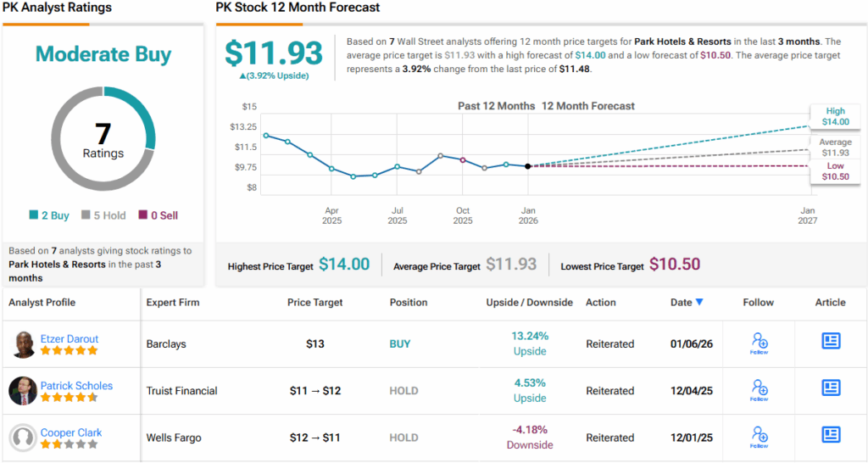868x463 pixels.
Task: Click the 5 Hold legend swatch
Action: 86,215
